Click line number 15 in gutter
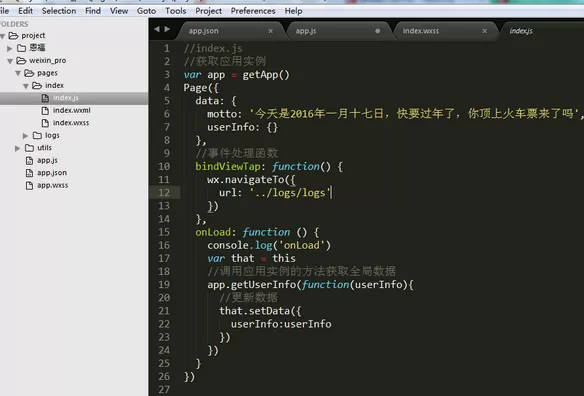Viewport: 584px width, 396px height. (164, 232)
